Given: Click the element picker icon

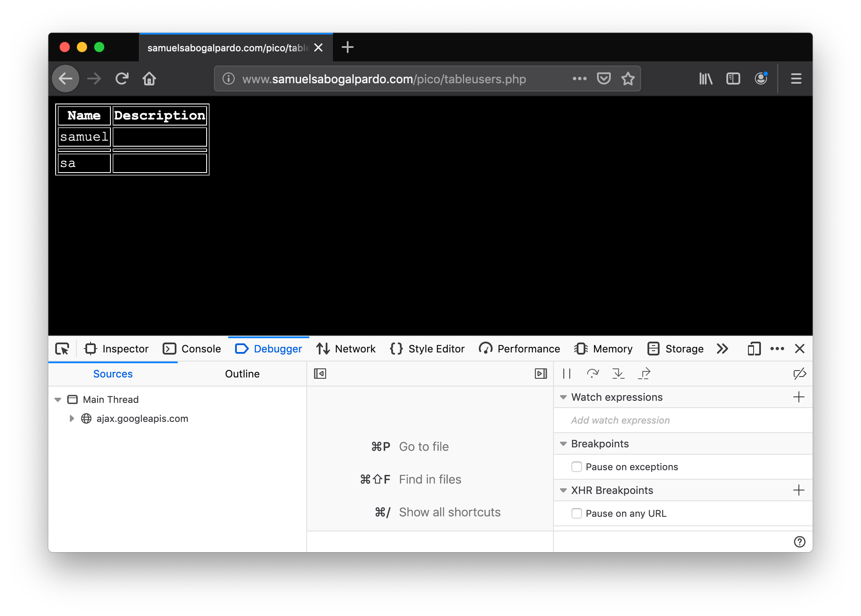Looking at the screenshot, I should [x=63, y=349].
